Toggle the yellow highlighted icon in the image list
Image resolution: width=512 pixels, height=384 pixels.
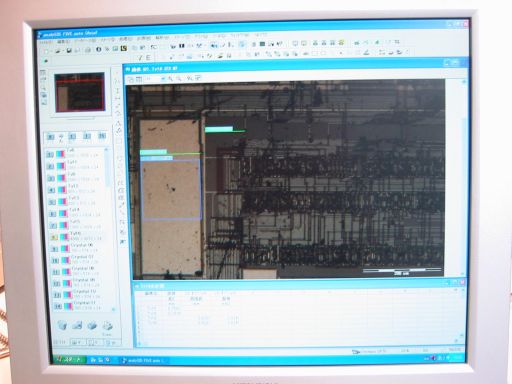[54, 237]
